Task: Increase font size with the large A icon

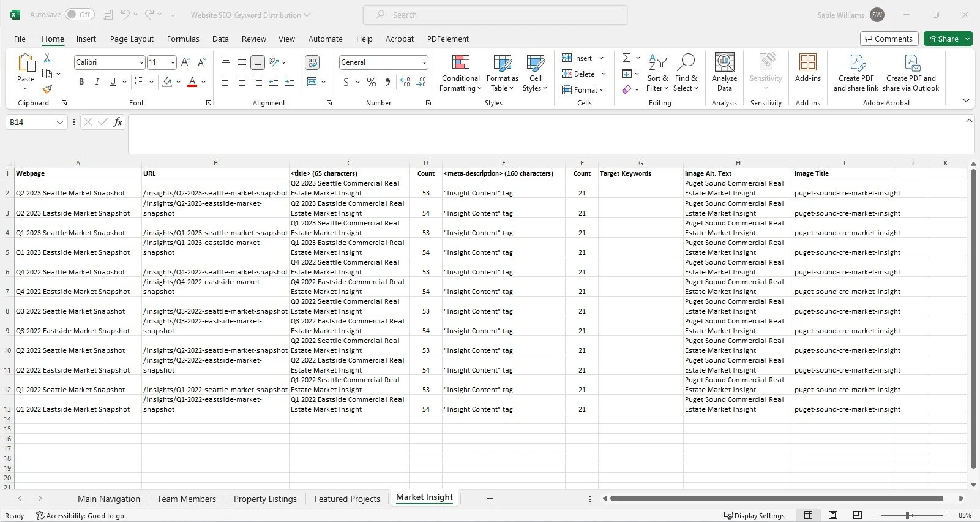Action: [x=186, y=62]
